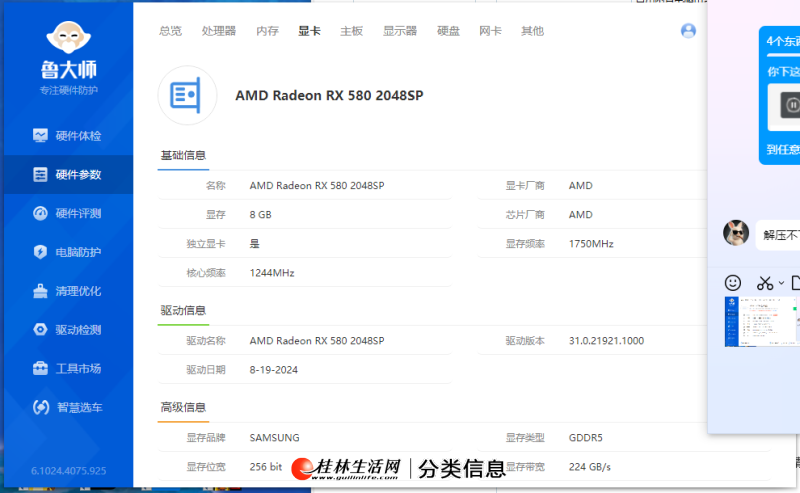The height and width of the screenshot is (493, 800).
Task: Open 硬件体检 from the sidebar
Action: coord(67,136)
